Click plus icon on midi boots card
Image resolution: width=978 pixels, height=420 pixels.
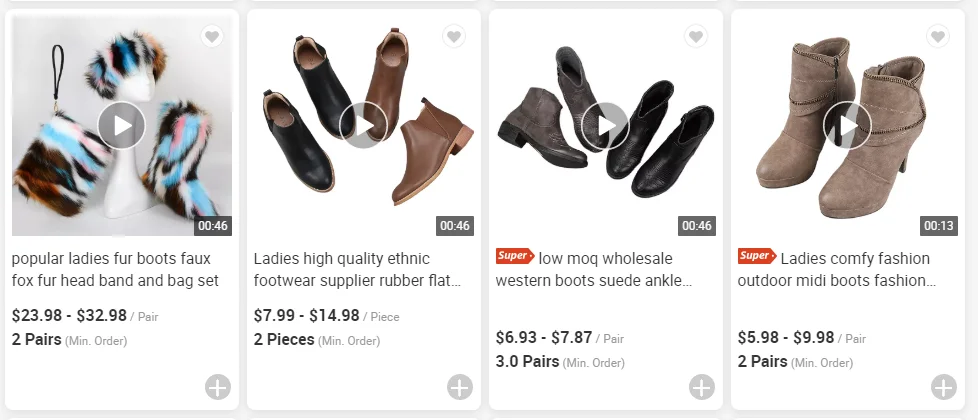(x=944, y=387)
